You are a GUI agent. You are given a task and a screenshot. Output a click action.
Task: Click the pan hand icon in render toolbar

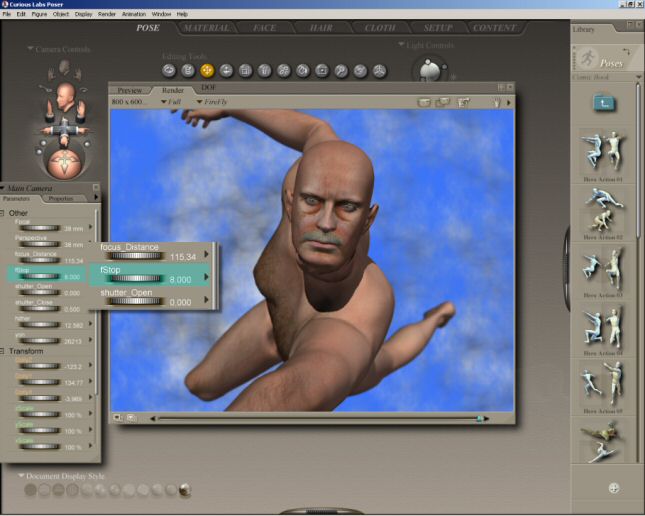(497, 102)
